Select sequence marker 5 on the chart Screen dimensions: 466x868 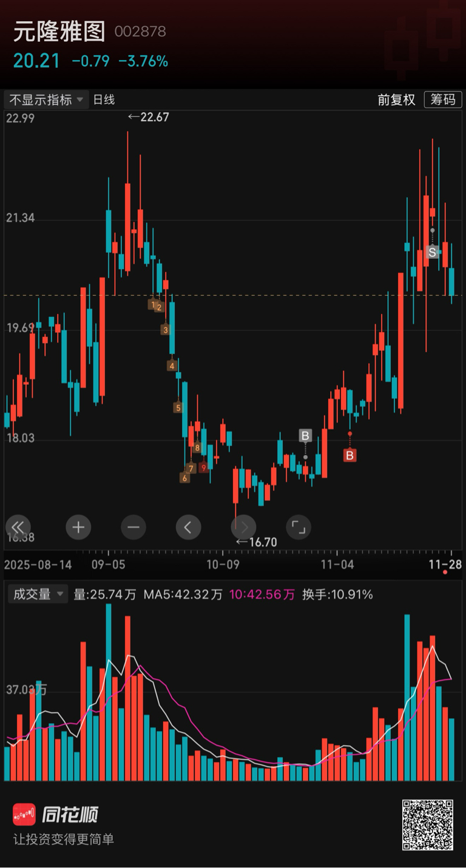(178, 407)
